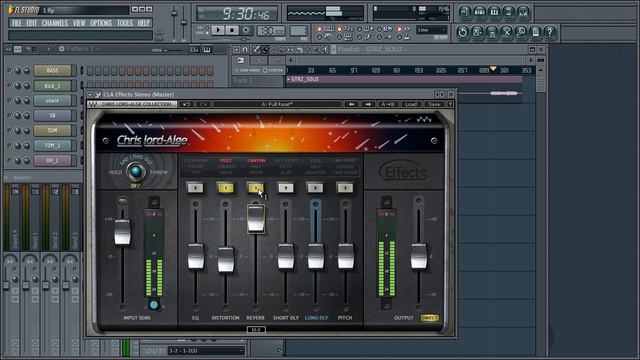Click the Input Sens fader handle
This screenshot has width=640, height=360.
[x=122, y=232]
